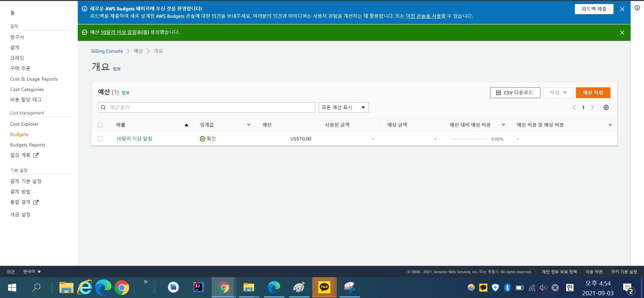Screen dimensions: 644x298
Task: Open 세금 설정 in sidebar
Action: coord(20,214)
